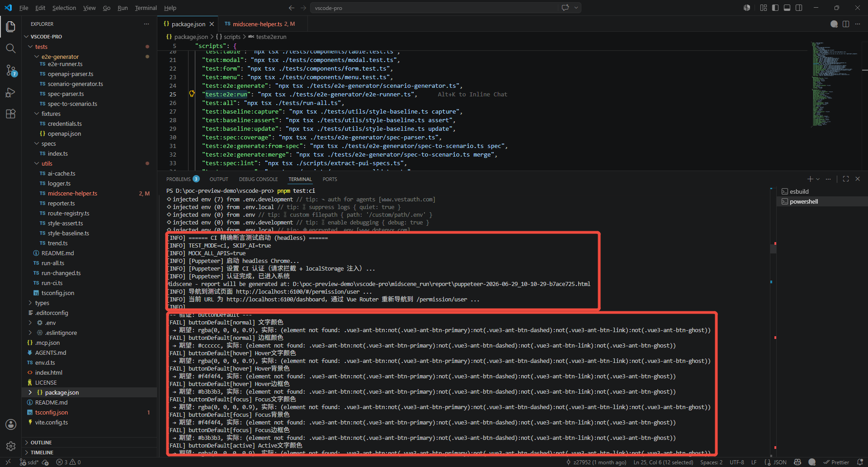Open the Source Control view
868x467 pixels.
pyautogui.click(x=11, y=70)
